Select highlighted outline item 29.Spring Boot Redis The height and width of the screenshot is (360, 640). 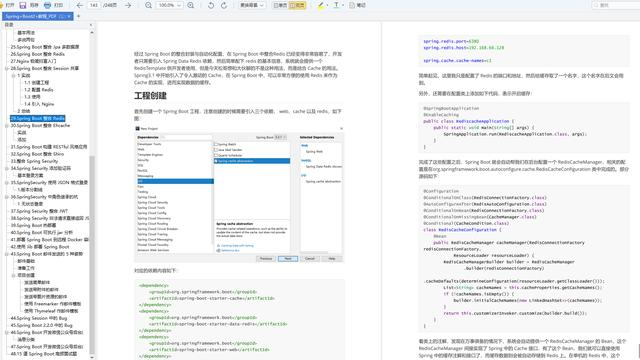pos(38,118)
